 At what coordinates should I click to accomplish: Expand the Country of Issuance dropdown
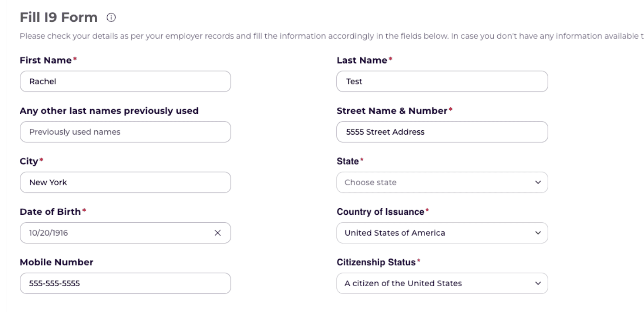[x=442, y=233]
